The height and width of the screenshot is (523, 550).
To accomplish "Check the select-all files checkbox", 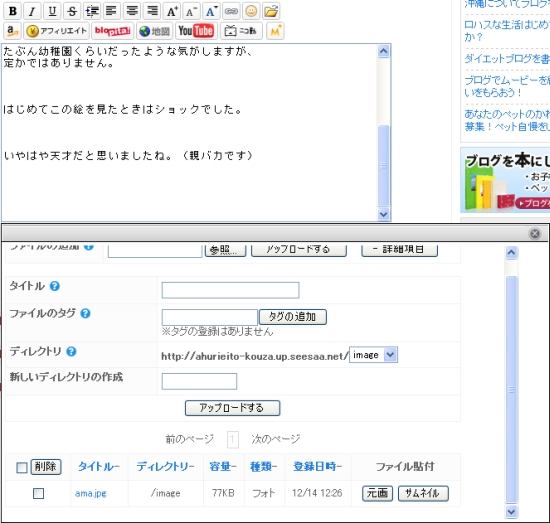I will 22,467.
